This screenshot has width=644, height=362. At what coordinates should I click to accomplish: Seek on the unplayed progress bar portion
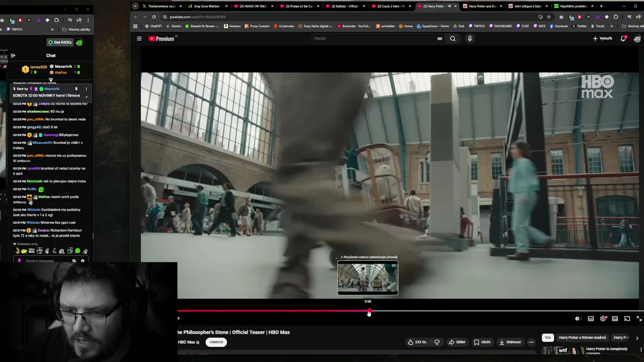(506, 311)
